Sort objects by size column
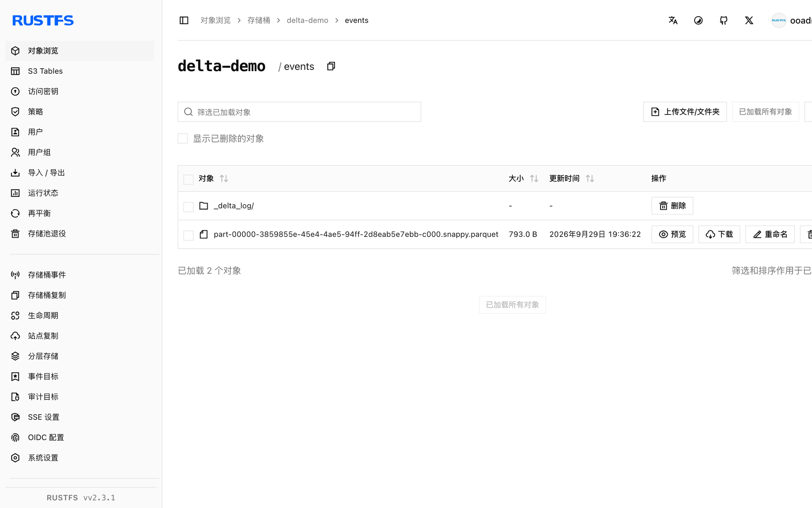 tap(534, 178)
